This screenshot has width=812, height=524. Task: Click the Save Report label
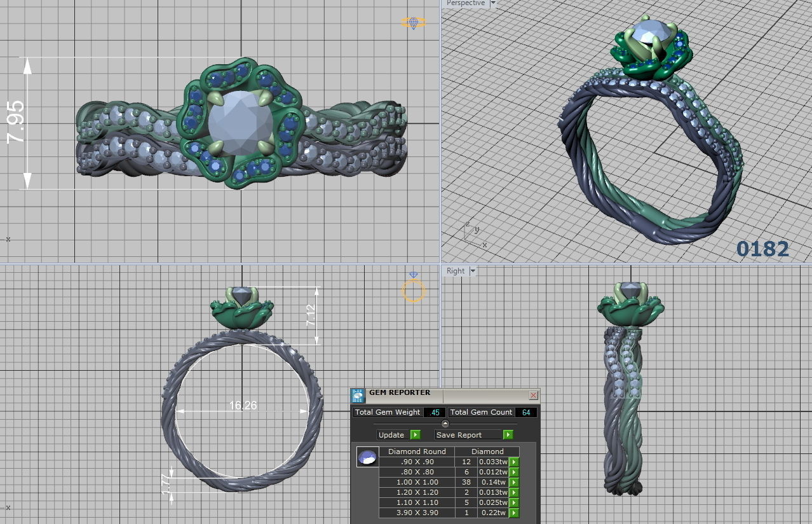coord(459,435)
